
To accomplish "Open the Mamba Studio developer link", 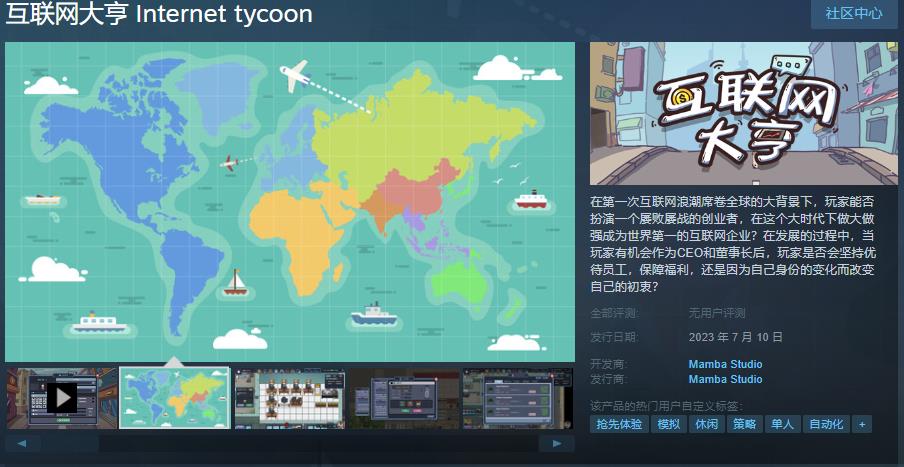I will click(725, 364).
